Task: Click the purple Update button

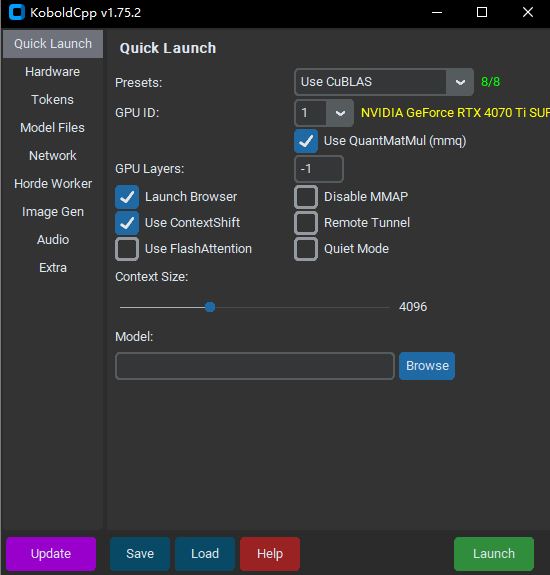Action: (51, 554)
